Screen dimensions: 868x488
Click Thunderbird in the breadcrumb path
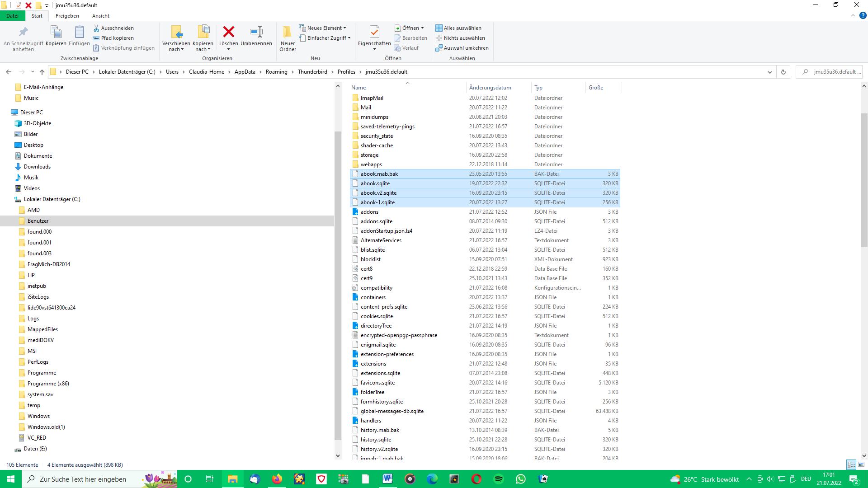pos(312,72)
